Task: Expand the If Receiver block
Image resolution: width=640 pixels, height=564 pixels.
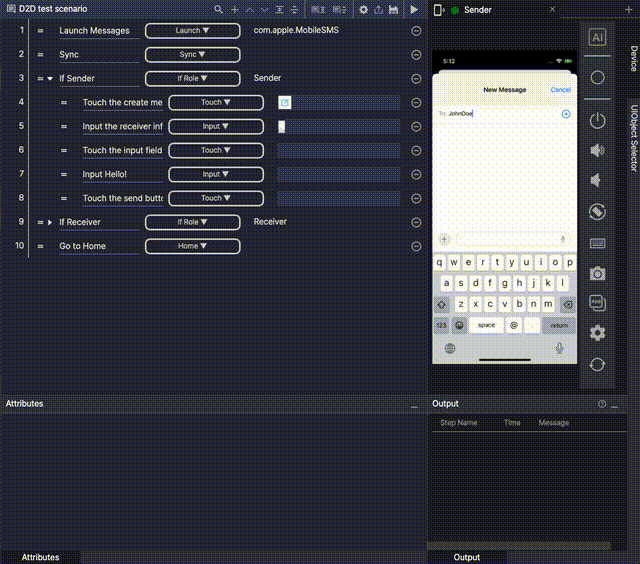Action: [50, 222]
